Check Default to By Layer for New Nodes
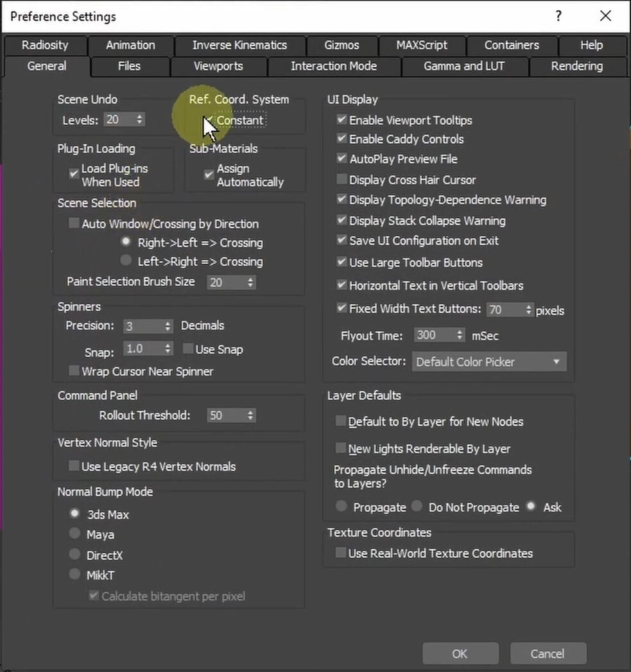 tap(340, 421)
